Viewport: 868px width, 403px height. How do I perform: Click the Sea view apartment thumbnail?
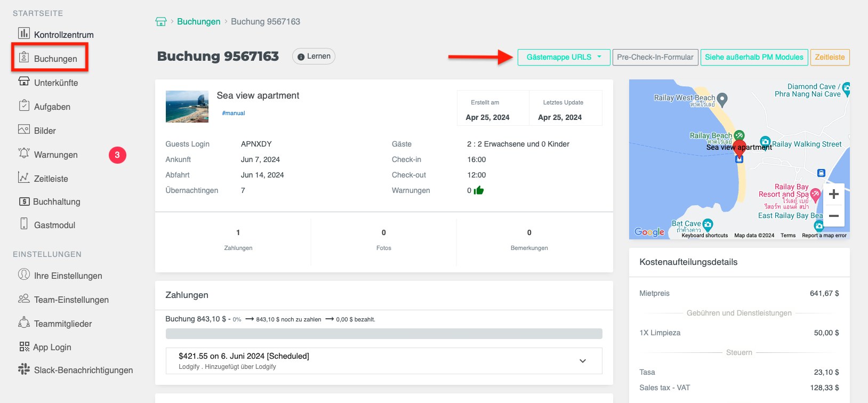click(187, 107)
